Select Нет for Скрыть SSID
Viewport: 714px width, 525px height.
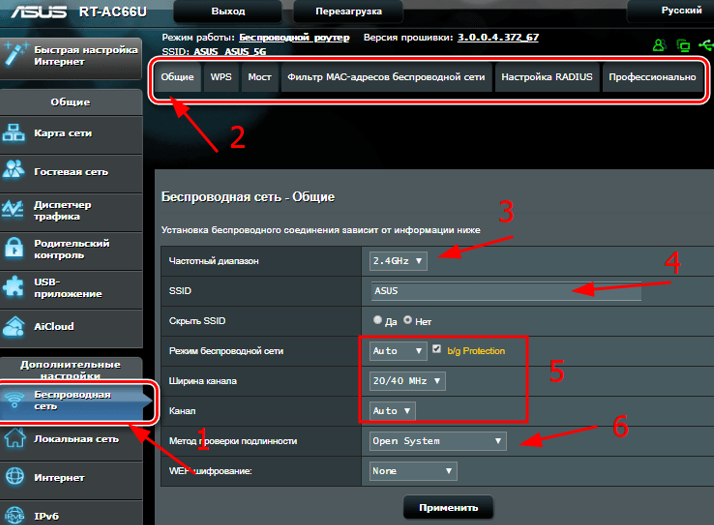(408, 320)
